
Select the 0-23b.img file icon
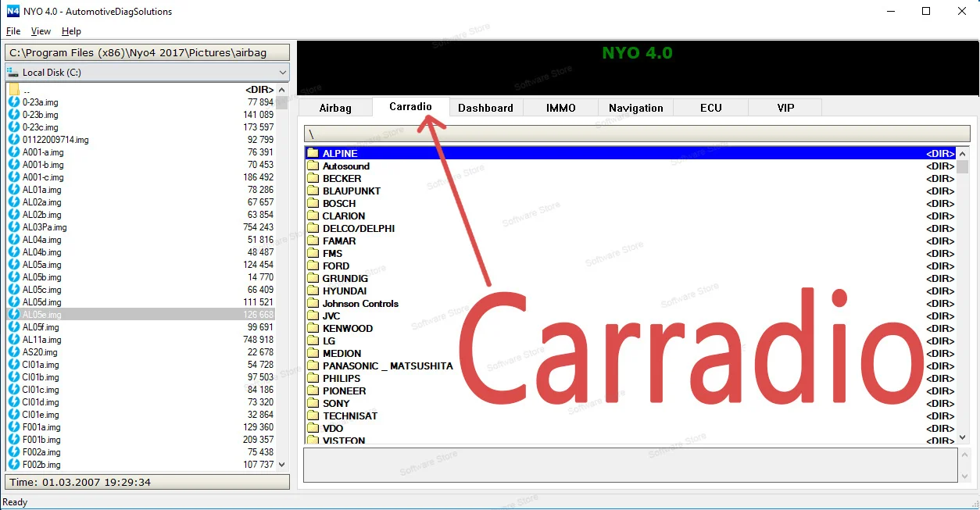pos(14,115)
